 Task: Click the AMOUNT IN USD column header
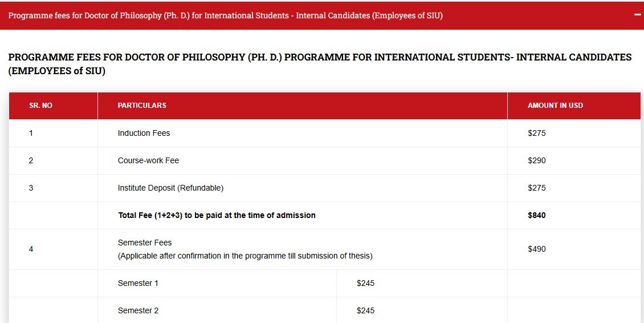(x=555, y=106)
